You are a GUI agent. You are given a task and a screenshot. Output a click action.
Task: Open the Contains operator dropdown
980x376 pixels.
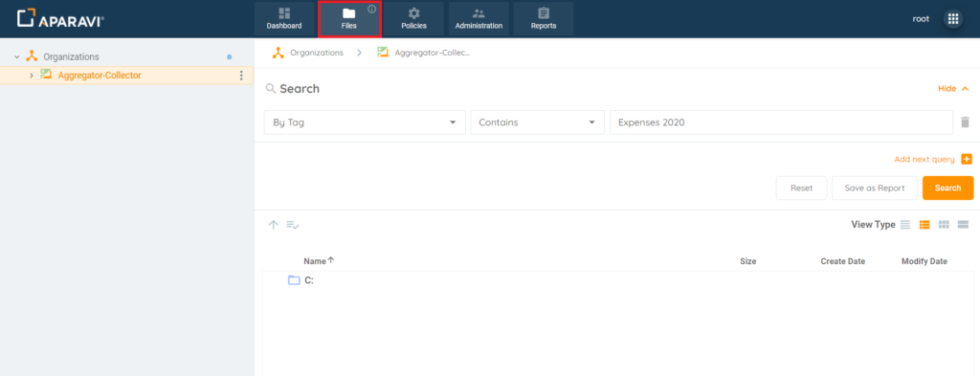click(538, 122)
